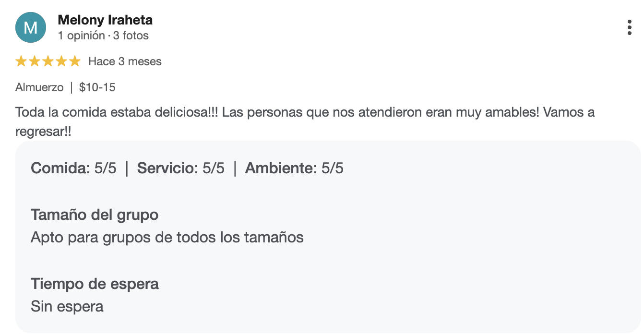644x336 pixels.
Task: Click the fifth gold rating star
Action: click(75, 61)
